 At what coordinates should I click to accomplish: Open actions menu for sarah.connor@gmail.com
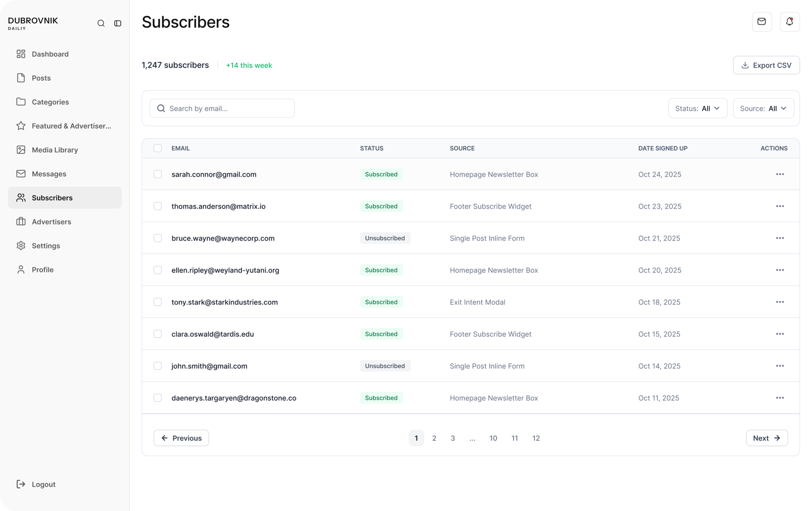780,174
